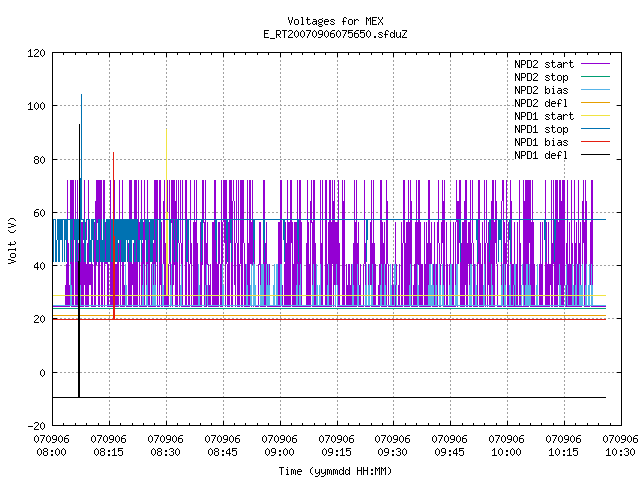Viewport: 640px width, 480px height.
Task: Click the x-axis label '070906 09:45'
Action: click(x=449, y=446)
